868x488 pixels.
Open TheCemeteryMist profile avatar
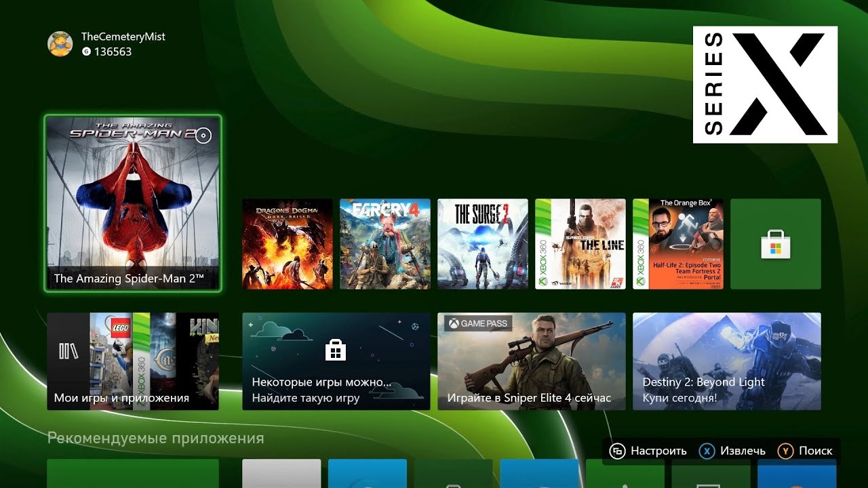pyautogui.click(x=60, y=43)
